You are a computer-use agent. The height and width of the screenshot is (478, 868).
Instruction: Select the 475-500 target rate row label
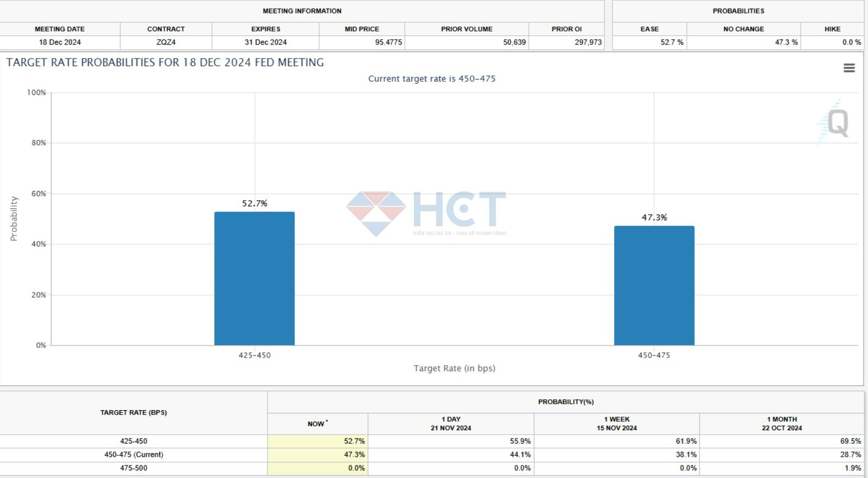pos(133,468)
